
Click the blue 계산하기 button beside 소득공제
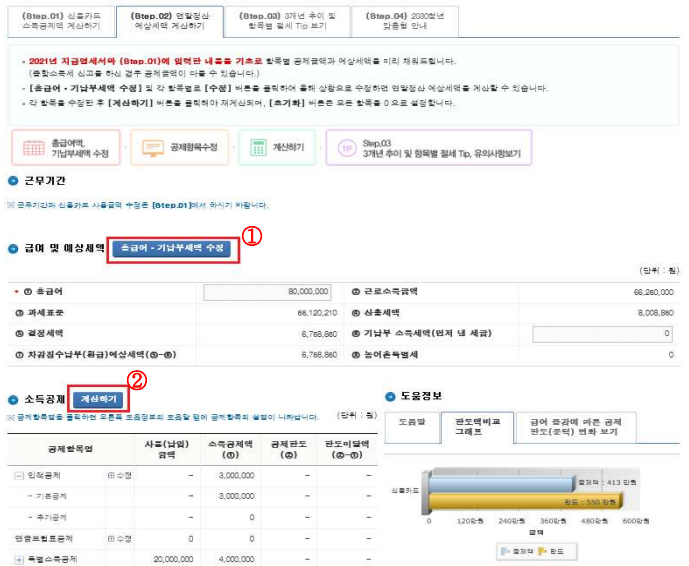98,399
